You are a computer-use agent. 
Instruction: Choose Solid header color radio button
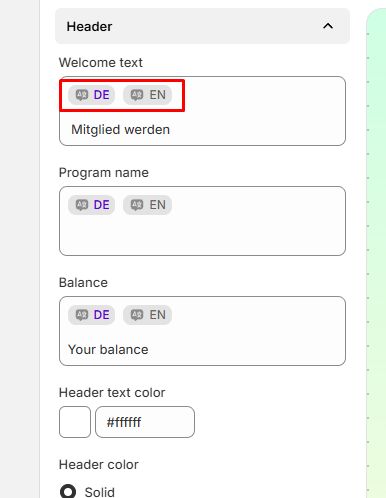68,492
